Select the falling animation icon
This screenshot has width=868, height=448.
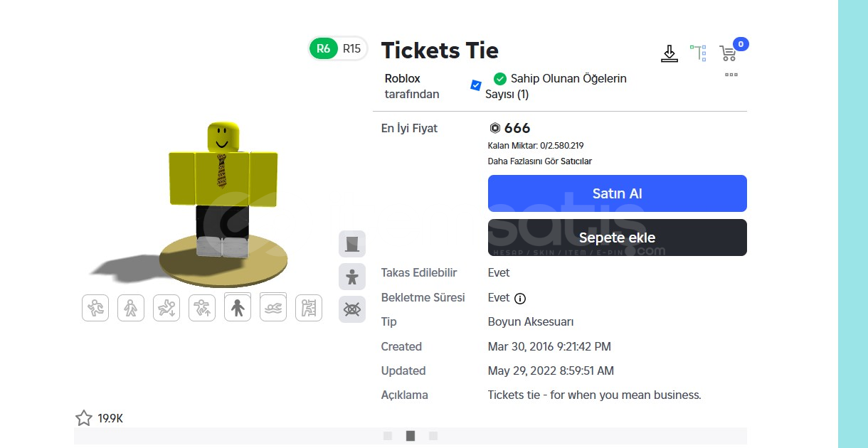(x=166, y=308)
